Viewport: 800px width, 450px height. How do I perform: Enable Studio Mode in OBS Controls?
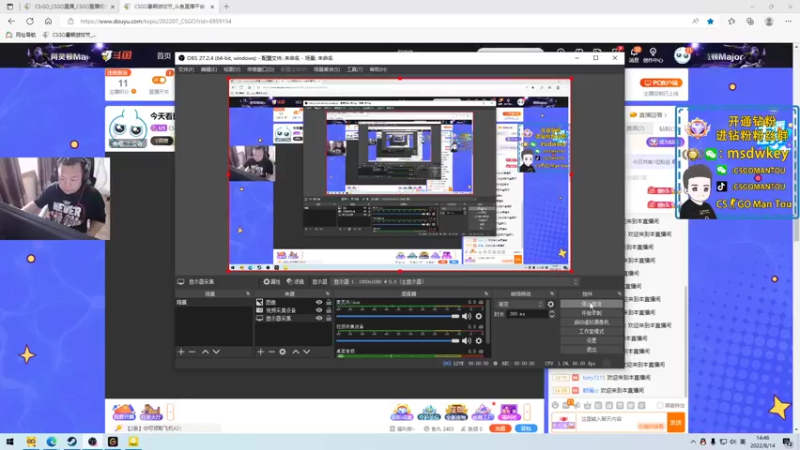point(591,331)
